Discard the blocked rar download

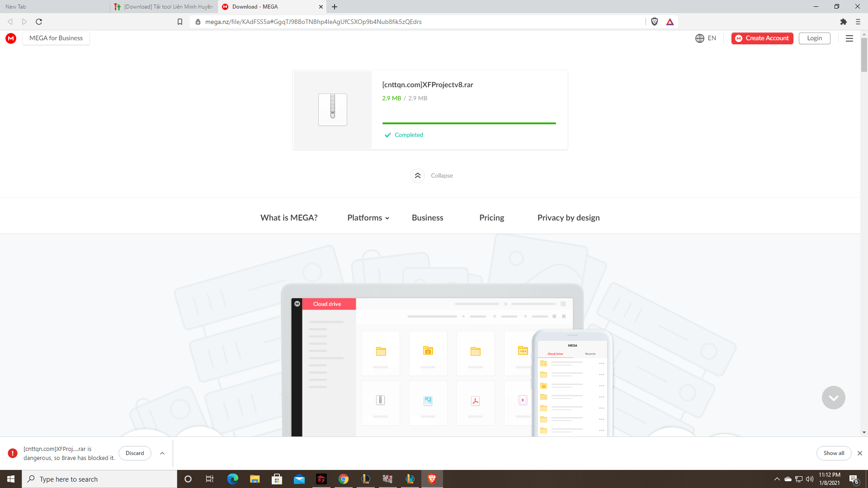135,453
